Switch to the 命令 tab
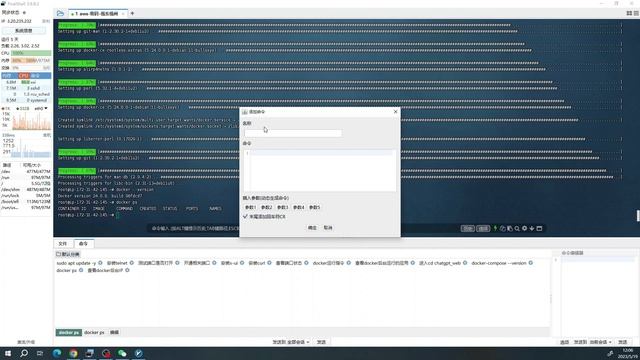The height and width of the screenshot is (360, 640). [x=83, y=244]
